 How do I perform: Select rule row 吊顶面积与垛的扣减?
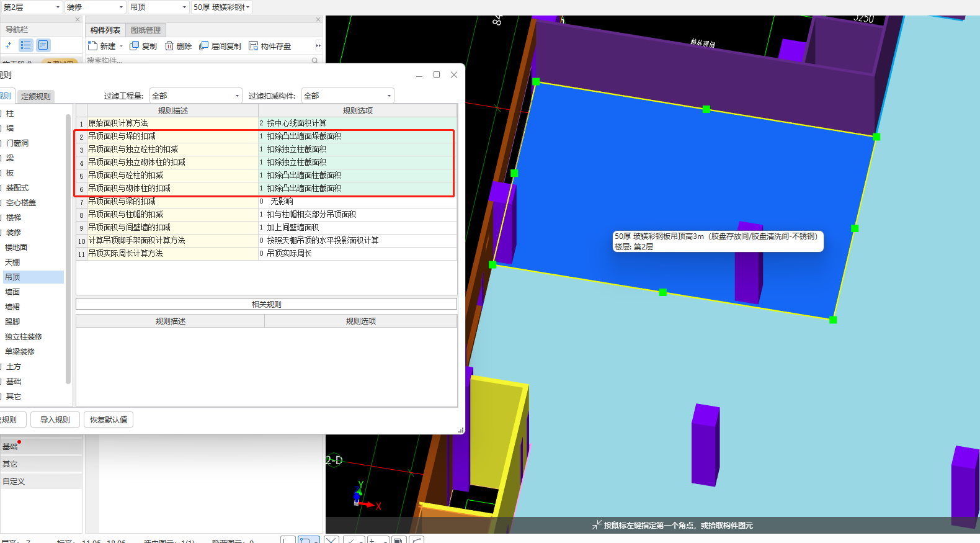[172, 137]
